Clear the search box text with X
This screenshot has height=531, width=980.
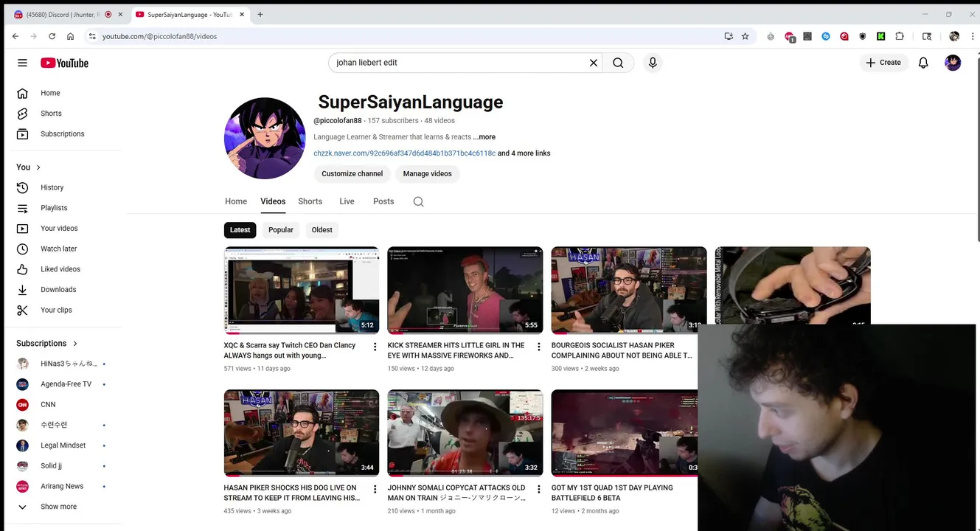(x=593, y=63)
